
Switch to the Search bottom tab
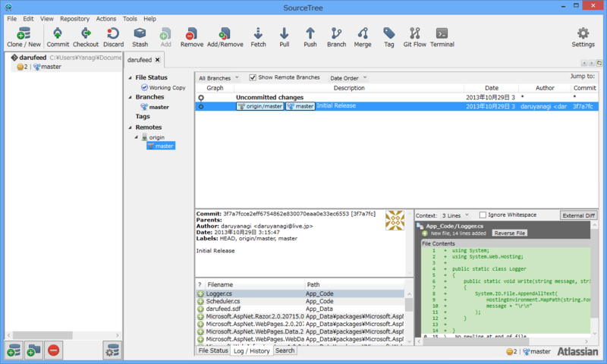click(x=285, y=350)
